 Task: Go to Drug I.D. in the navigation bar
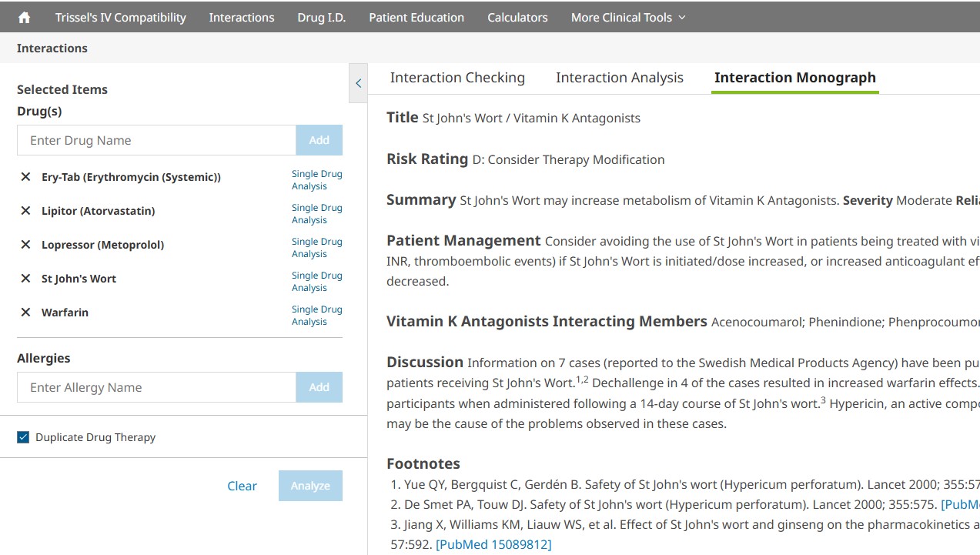[321, 17]
